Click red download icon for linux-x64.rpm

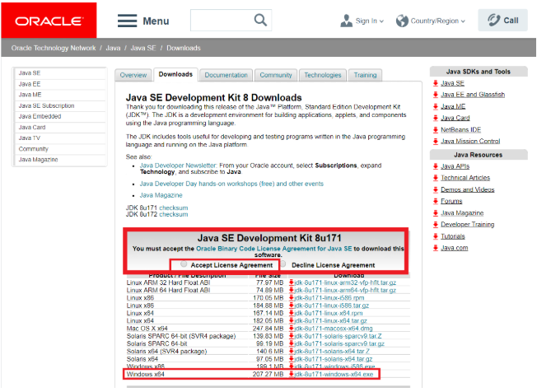(292, 313)
